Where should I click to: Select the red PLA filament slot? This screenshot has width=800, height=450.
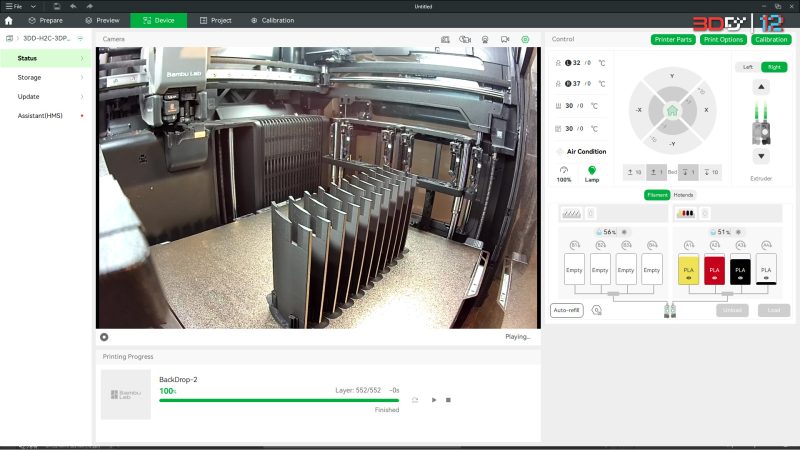(x=714, y=270)
